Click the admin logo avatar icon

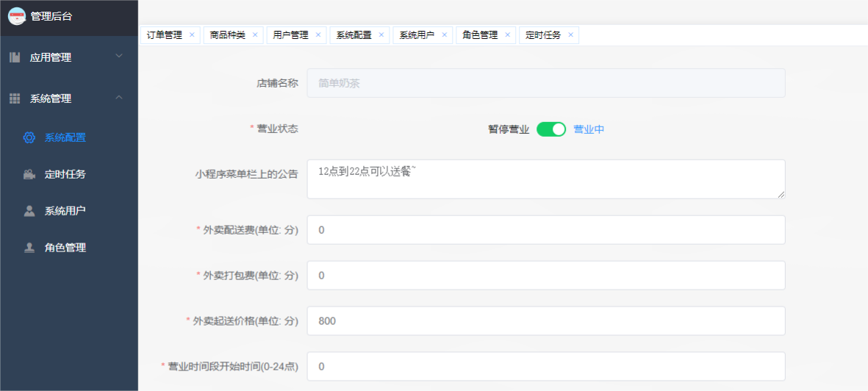[17, 16]
